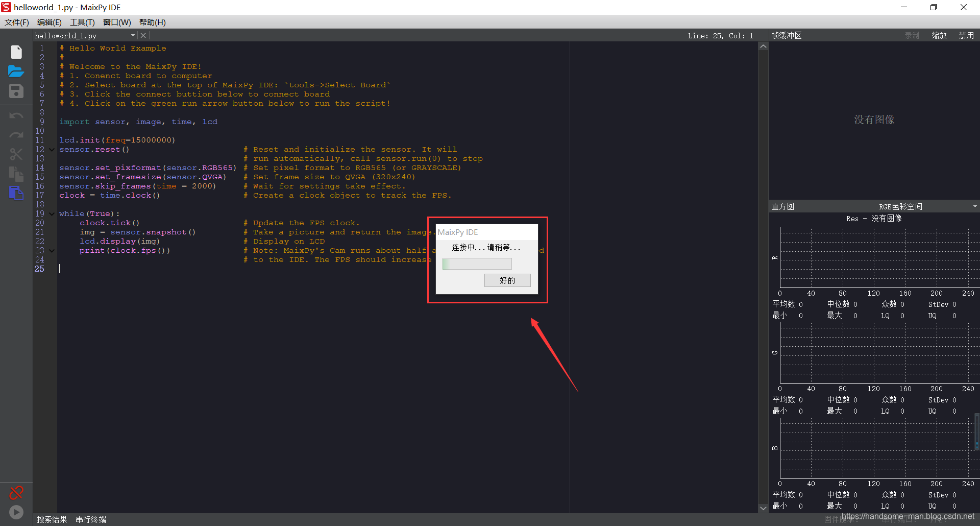
Task: Click the 连接中...请稍等... dialog message
Action: coord(486,248)
